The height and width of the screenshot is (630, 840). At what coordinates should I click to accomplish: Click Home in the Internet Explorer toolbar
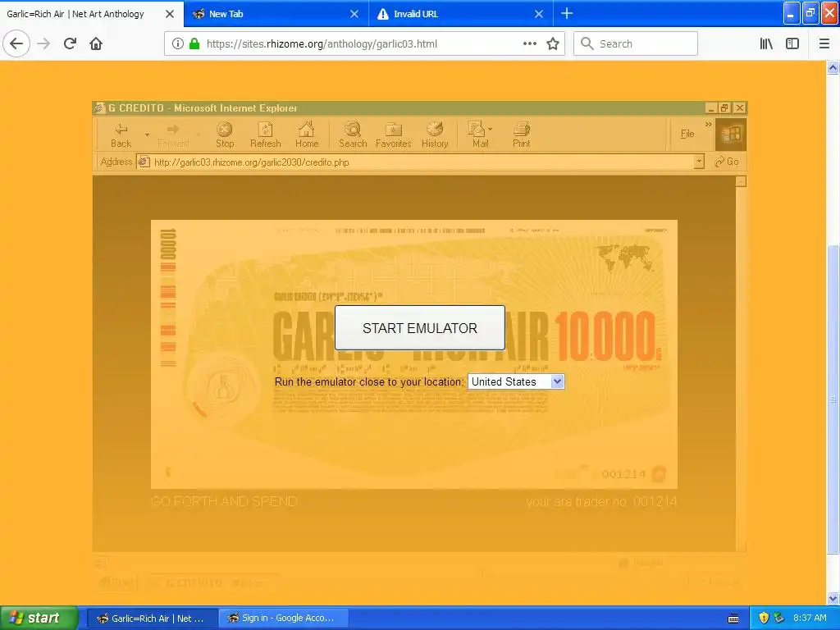(307, 135)
